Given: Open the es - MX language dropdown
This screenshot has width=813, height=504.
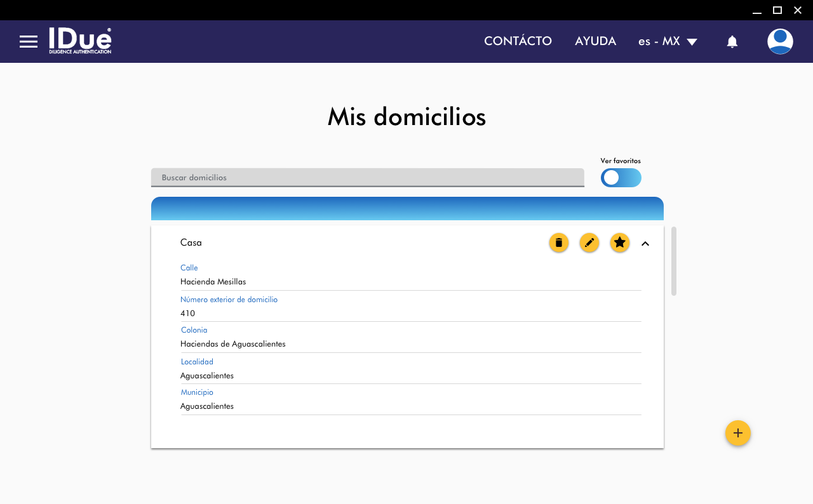Looking at the screenshot, I should (x=668, y=41).
